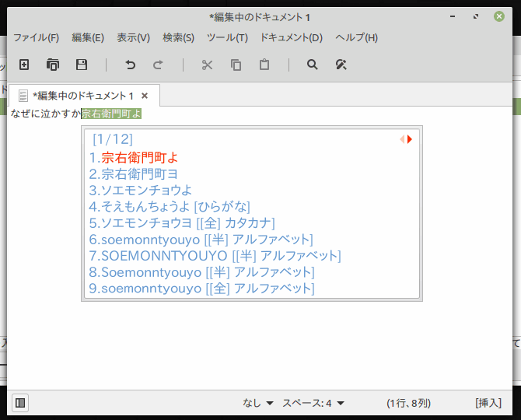Toggle the [挿入] insert mode indicator
This screenshot has width=521, height=420.
(488, 403)
